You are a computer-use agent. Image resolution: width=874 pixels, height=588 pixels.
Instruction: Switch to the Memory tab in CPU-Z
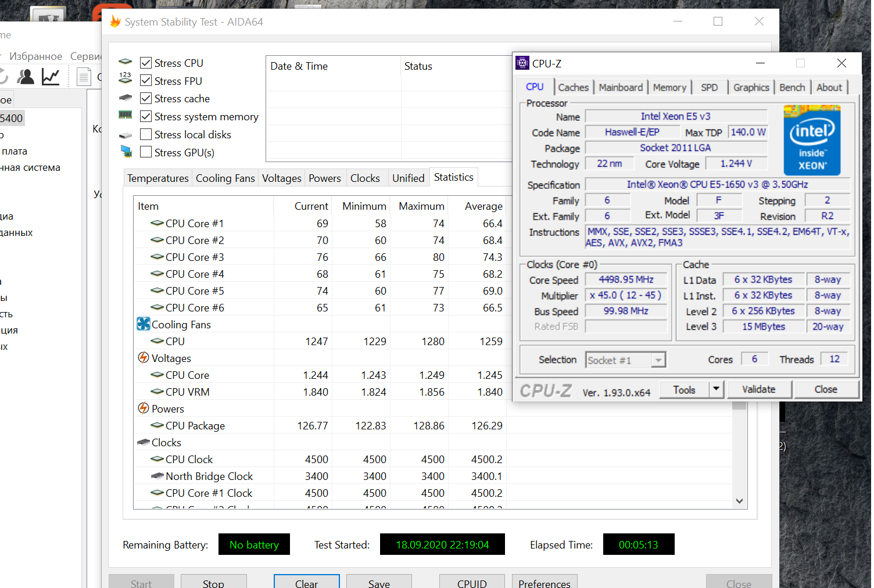point(669,87)
